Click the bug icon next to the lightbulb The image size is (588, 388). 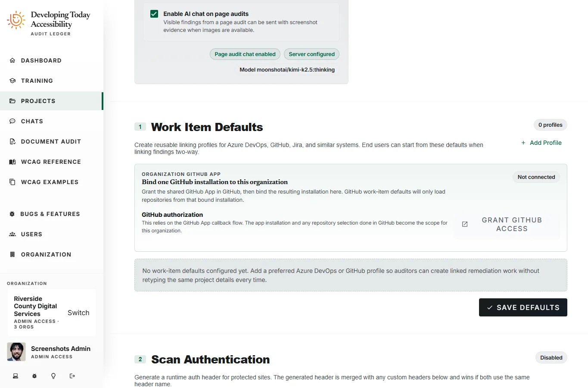(x=34, y=376)
